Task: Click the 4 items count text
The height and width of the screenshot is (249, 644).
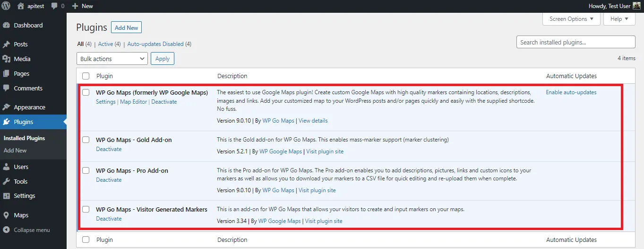Action: tap(627, 58)
